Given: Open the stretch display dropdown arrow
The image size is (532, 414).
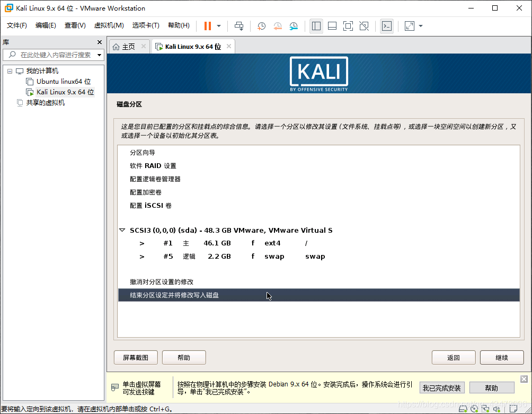Looking at the screenshot, I should [x=421, y=26].
